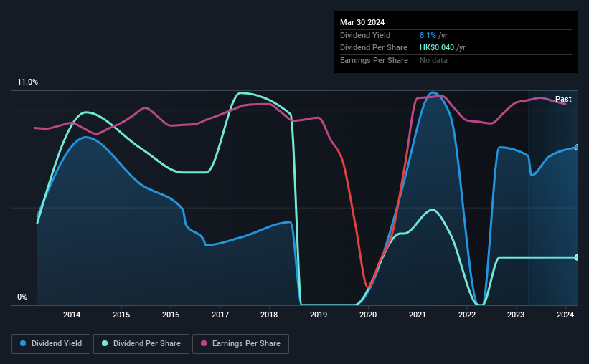589x364 pixels.
Task: Click the 2022 x-axis label
Action: pyautogui.click(x=467, y=315)
